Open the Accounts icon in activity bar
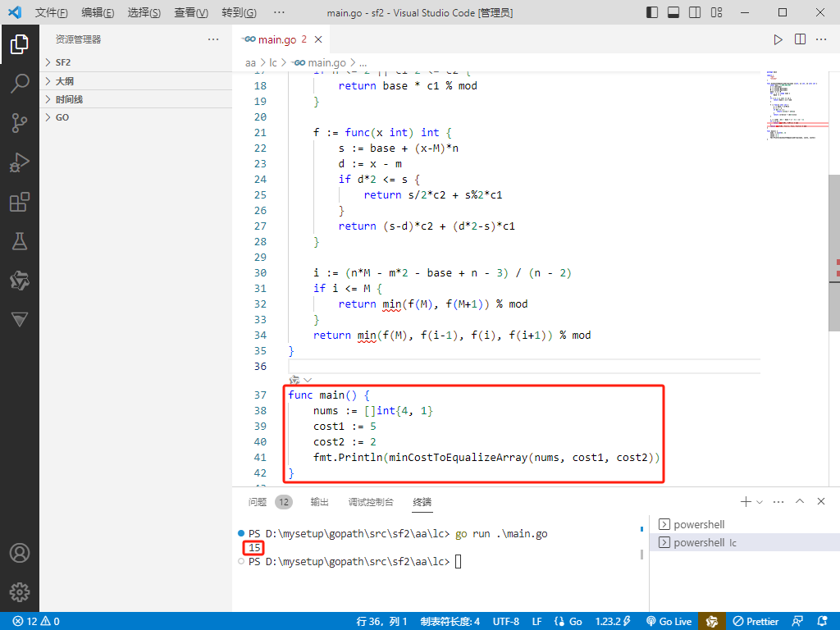 pos(20,553)
